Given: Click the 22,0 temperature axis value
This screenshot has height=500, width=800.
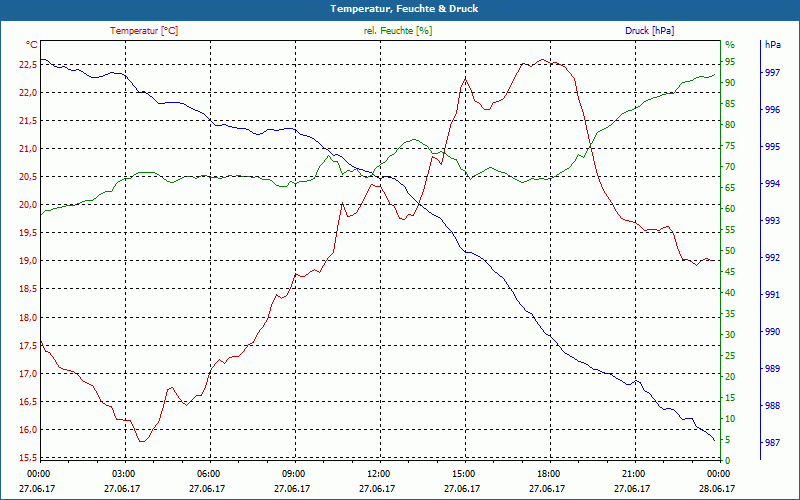Looking at the screenshot, I should [29, 93].
